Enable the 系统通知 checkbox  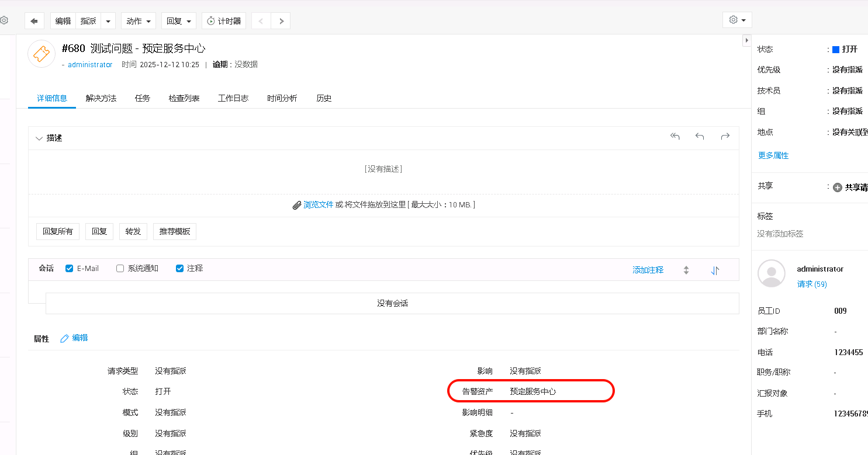[x=120, y=269]
